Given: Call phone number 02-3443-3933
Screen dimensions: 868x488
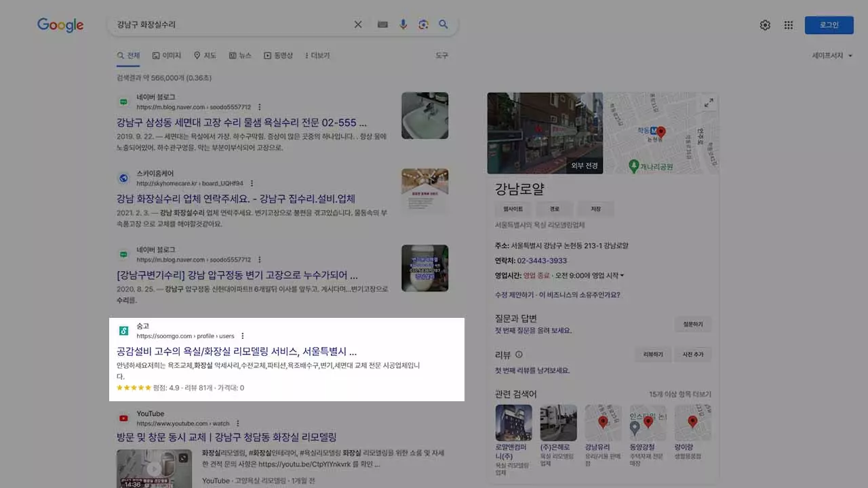Looking at the screenshot, I should click(542, 260).
